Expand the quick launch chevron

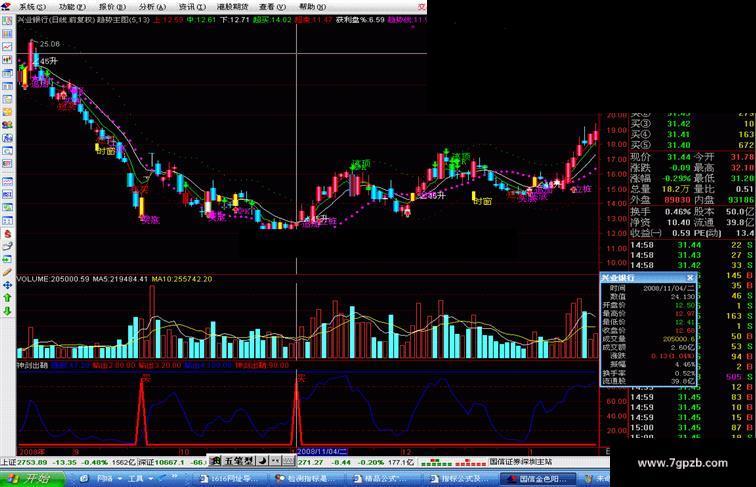point(174,478)
